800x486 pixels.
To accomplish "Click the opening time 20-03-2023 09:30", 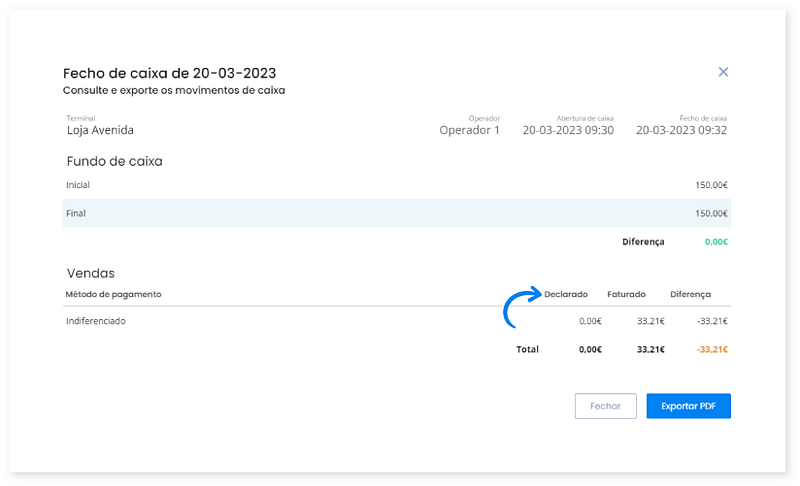I will click(x=568, y=130).
